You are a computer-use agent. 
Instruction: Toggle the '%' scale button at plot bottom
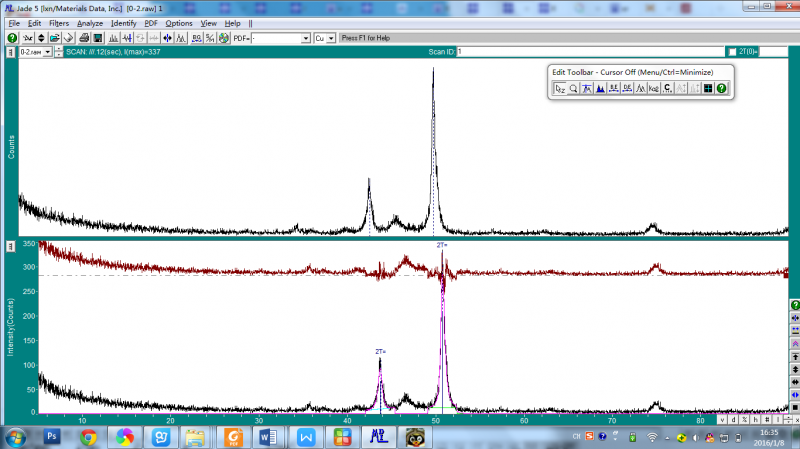click(x=745, y=418)
